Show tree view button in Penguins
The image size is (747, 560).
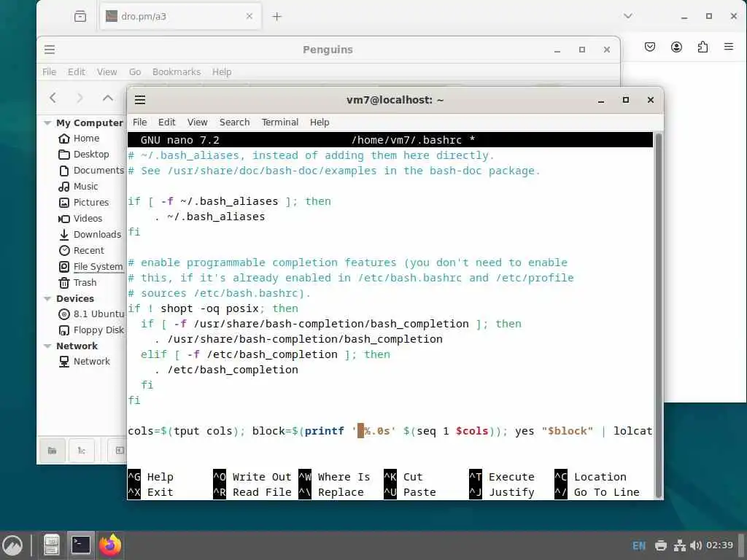82,451
